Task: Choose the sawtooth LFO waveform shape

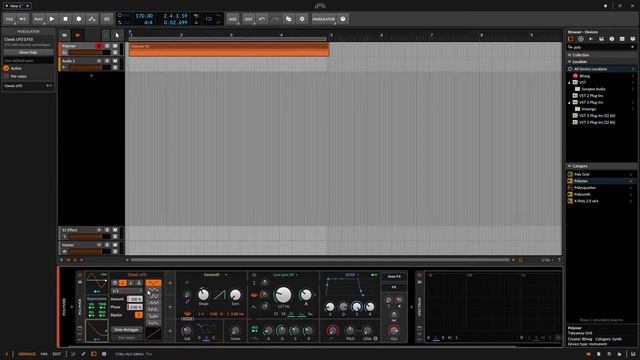Action: pyautogui.click(x=153, y=303)
